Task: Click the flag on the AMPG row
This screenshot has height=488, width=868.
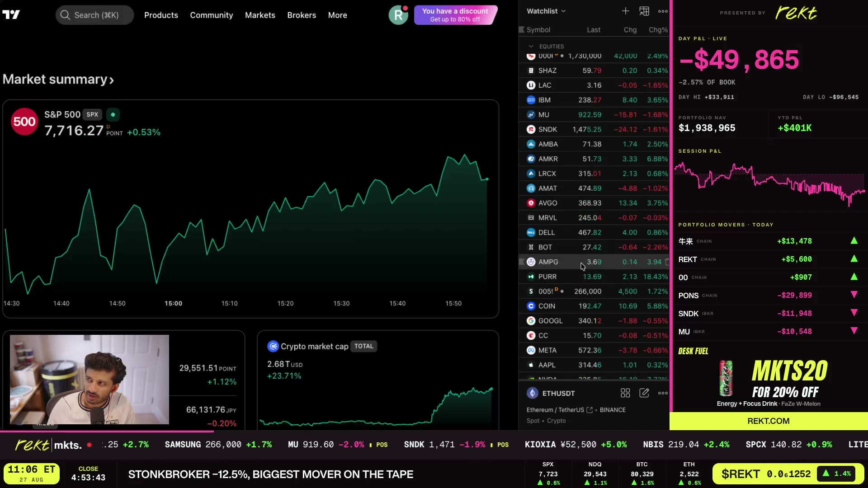Action: tap(522, 262)
